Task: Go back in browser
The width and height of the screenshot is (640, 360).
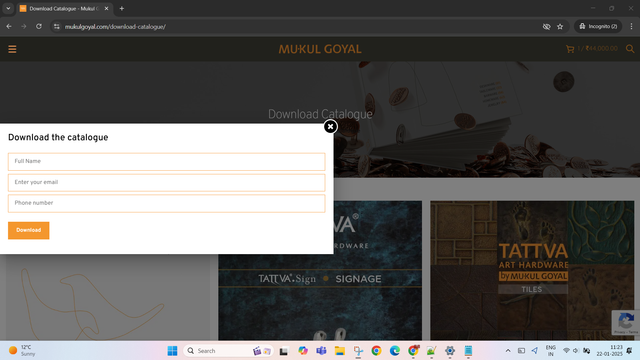Action: tap(9, 27)
